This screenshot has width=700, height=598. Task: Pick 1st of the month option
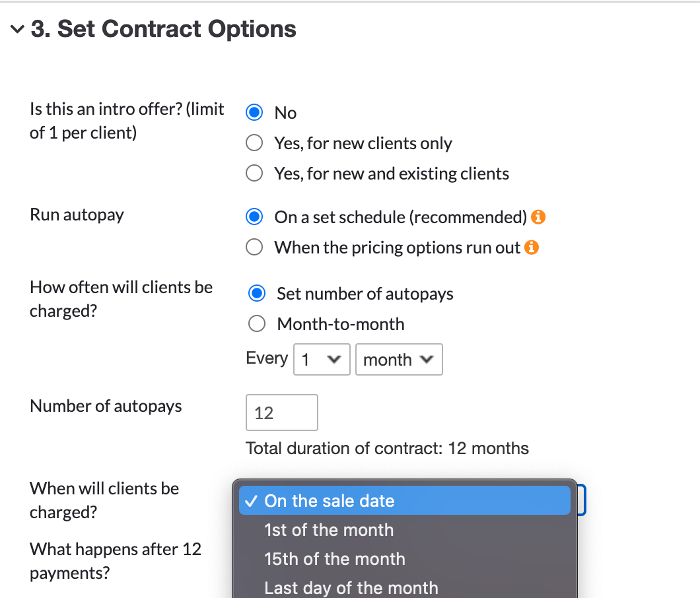point(328,530)
